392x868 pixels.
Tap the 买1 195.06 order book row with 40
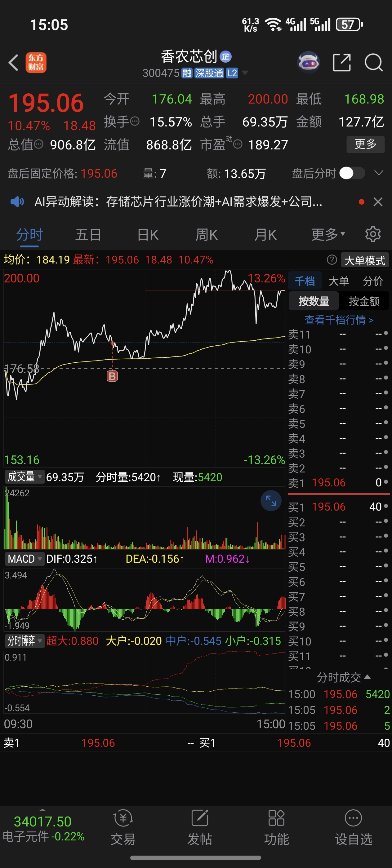point(338,507)
